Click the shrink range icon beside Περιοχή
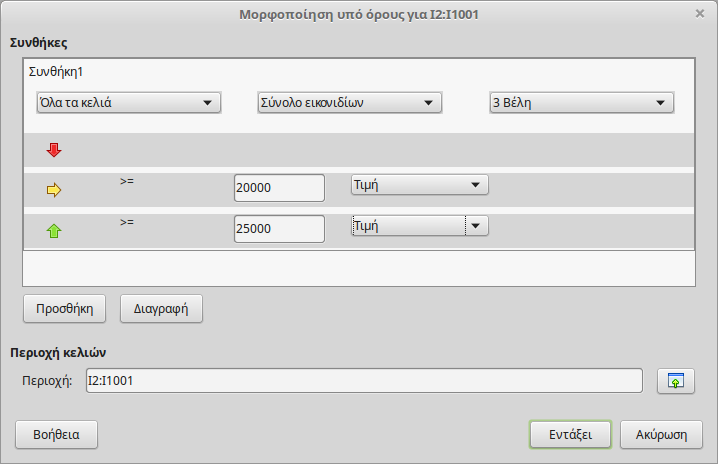Screen dimensions: 718x464 pos(675,381)
